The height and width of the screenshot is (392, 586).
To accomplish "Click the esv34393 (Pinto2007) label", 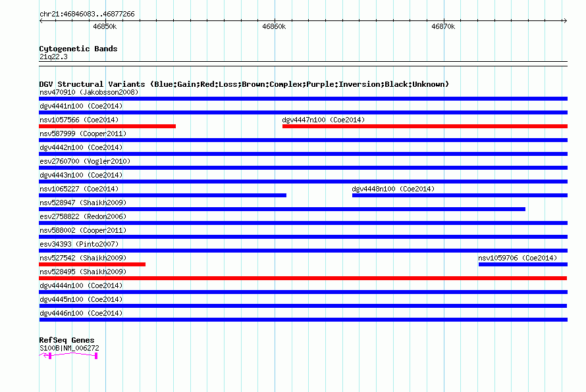I will pyautogui.click(x=79, y=244).
